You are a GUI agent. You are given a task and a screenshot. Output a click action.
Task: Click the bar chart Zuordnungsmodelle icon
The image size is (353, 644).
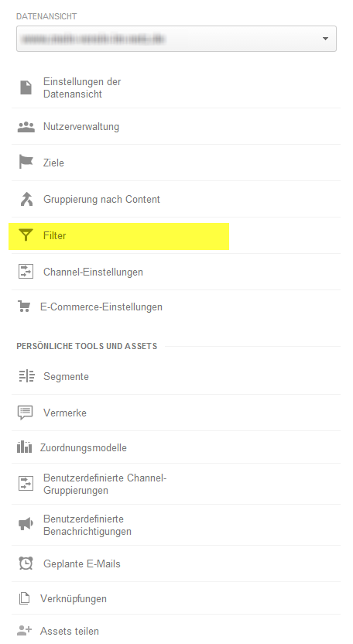point(24,447)
